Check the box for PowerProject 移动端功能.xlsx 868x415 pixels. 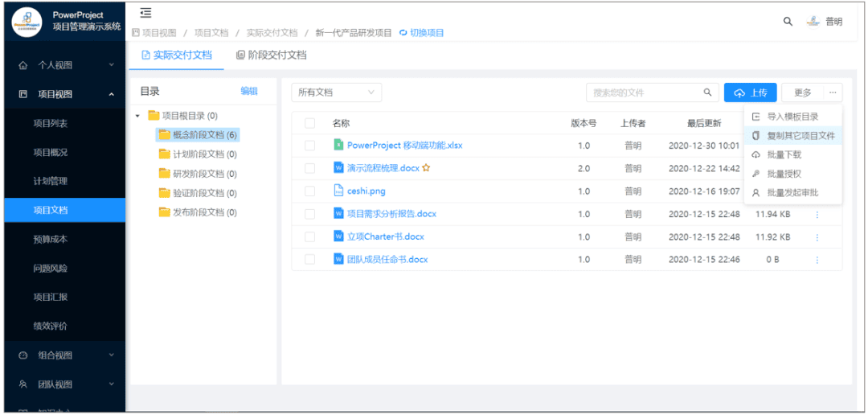click(310, 146)
